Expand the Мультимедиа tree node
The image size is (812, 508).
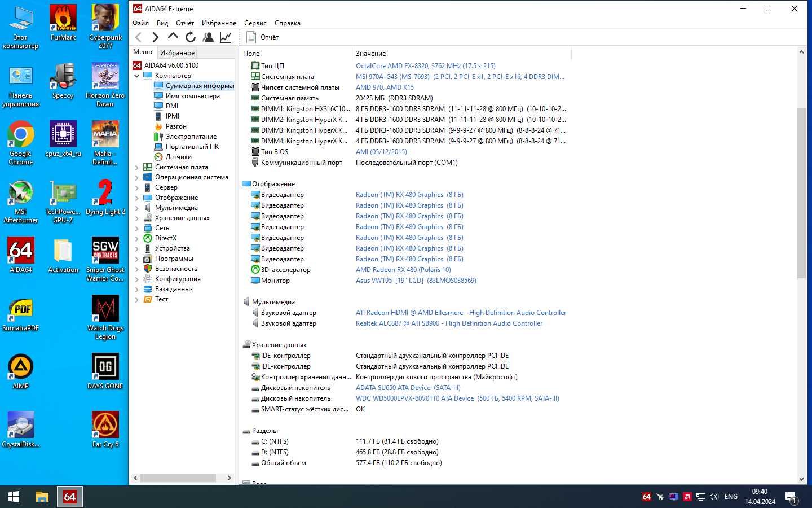(x=136, y=208)
